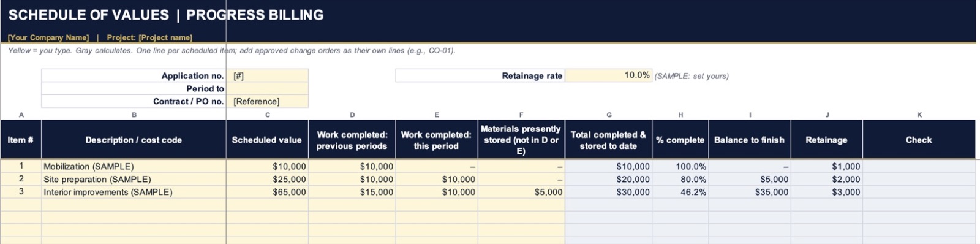Select Interior improvements 46.2% complete cell
Screen dimensions: 980x244
coord(680,192)
